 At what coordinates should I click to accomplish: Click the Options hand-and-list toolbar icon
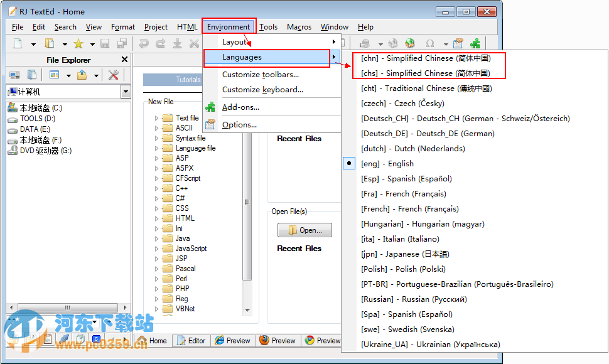click(458, 43)
